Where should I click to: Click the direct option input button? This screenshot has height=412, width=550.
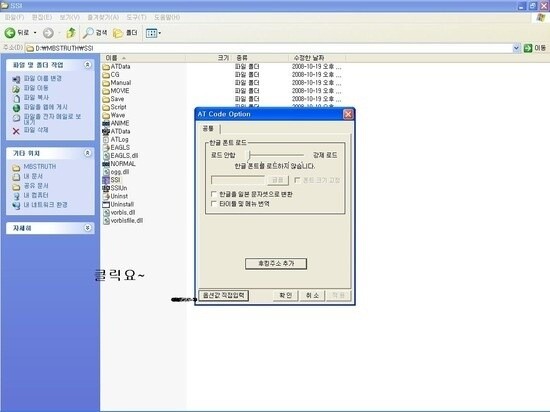(224, 296)
